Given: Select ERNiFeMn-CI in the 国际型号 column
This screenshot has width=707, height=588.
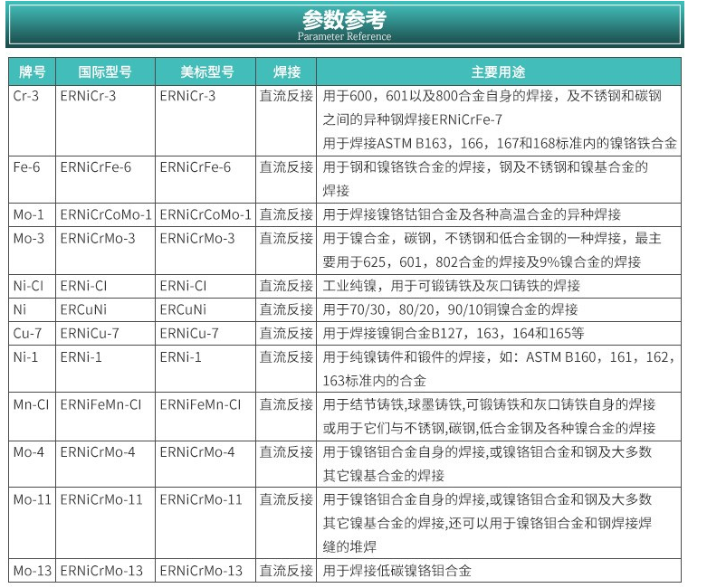Looking at the screenshot, I should pyautogui.click(x=100, y=404).
